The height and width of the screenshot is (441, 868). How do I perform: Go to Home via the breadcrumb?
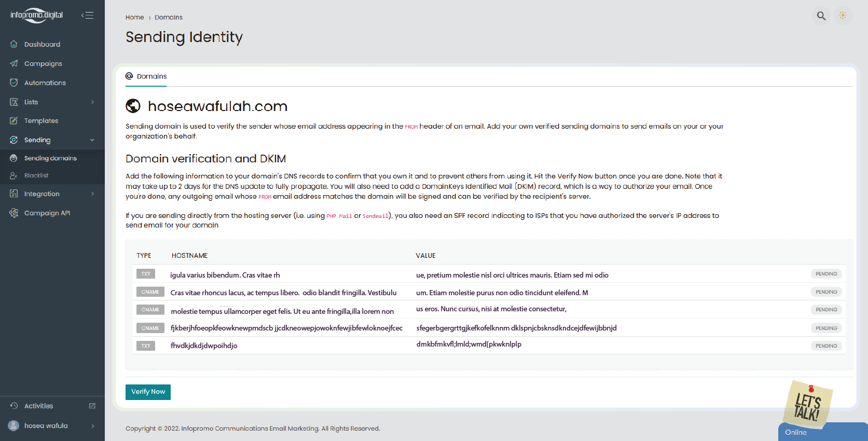click(x=134, y=17)
